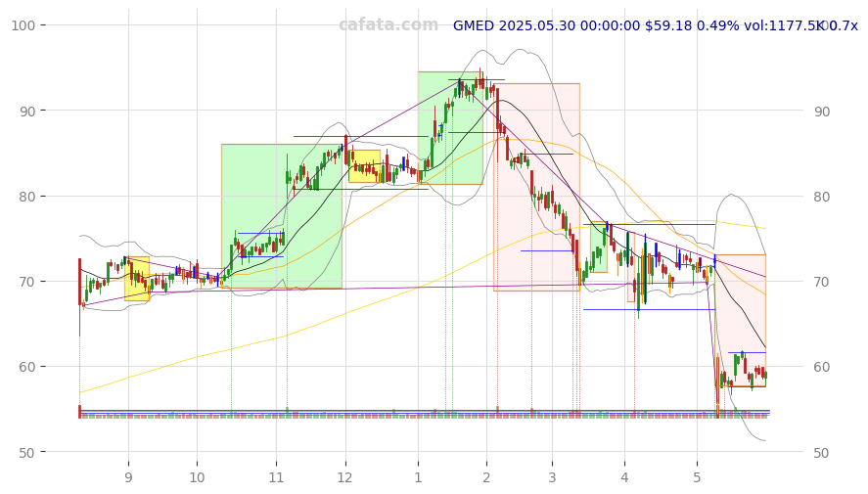Click month 3 on the time axis

552,477
